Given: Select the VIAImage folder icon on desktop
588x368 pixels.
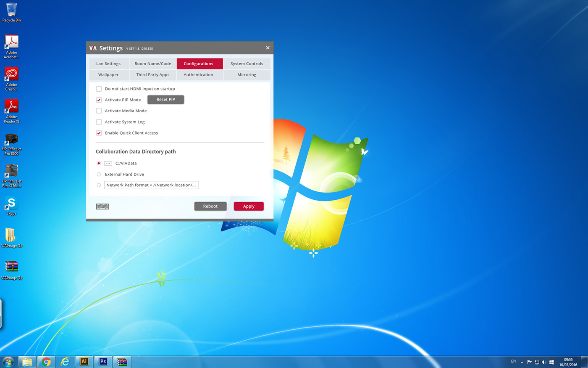Looking at the screenshot, I should coord(12,238).
